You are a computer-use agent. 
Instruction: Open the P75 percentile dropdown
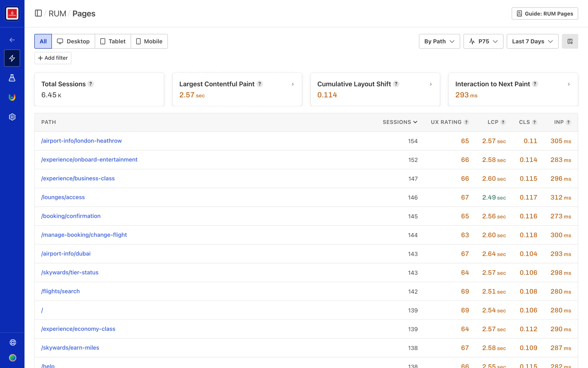483,41
